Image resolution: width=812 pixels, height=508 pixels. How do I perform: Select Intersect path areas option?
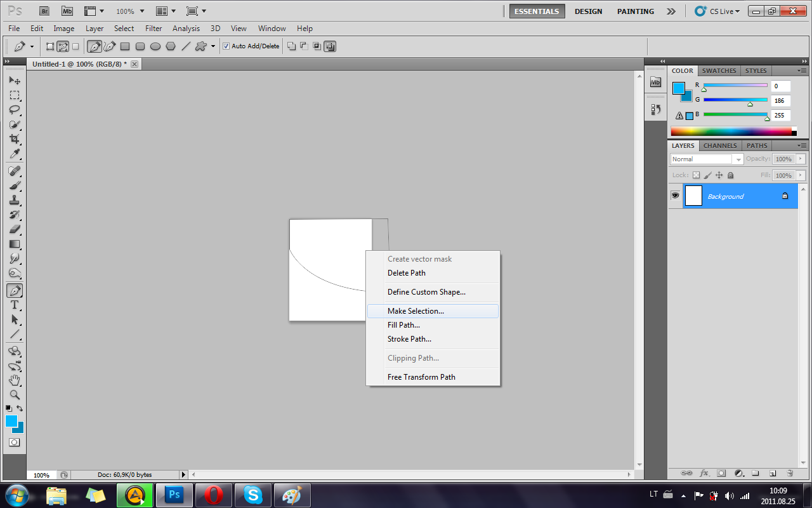tap(317, 46)
